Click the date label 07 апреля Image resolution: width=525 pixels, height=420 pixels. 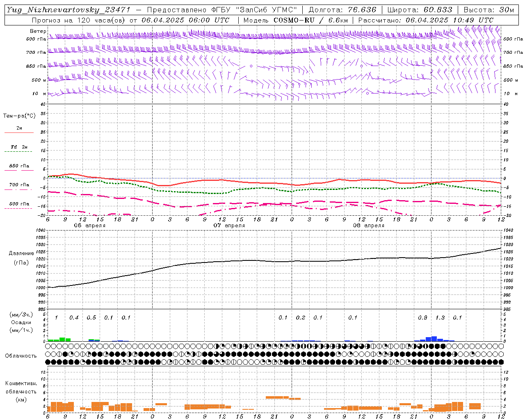[x=229, y=226]
